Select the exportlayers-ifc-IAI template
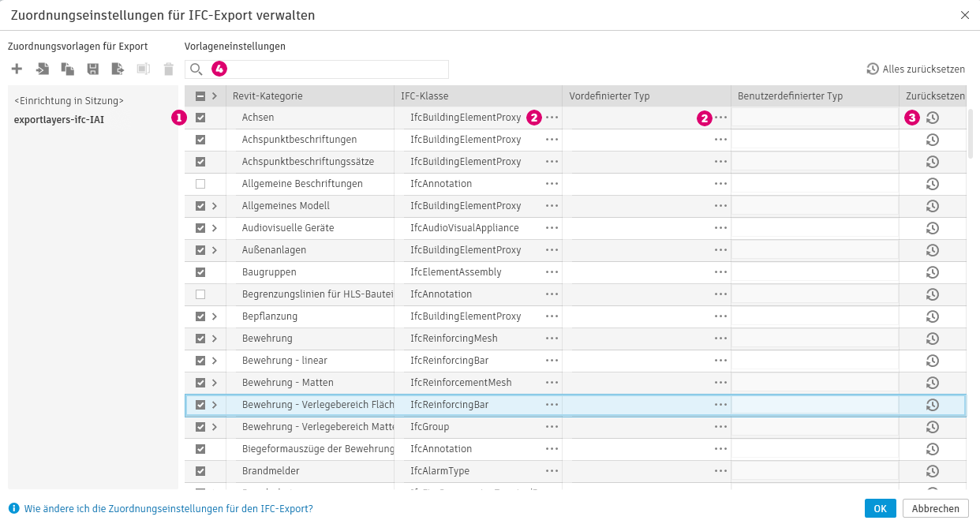 tap(59, 120)
